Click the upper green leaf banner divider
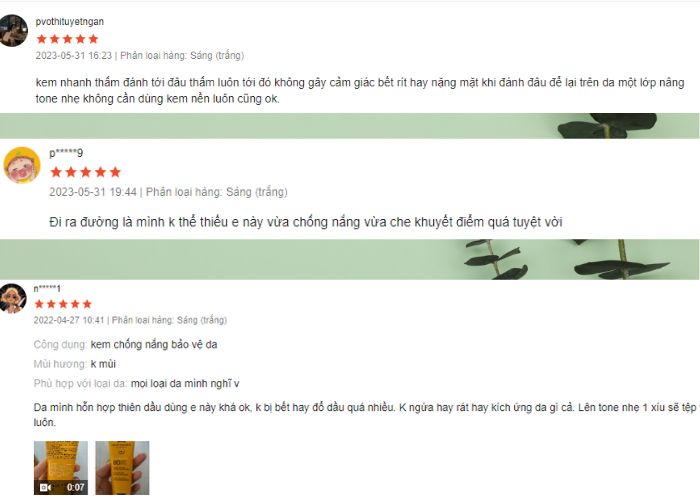The width and height of the screenshot is (700, 500). tap(350, 125)
